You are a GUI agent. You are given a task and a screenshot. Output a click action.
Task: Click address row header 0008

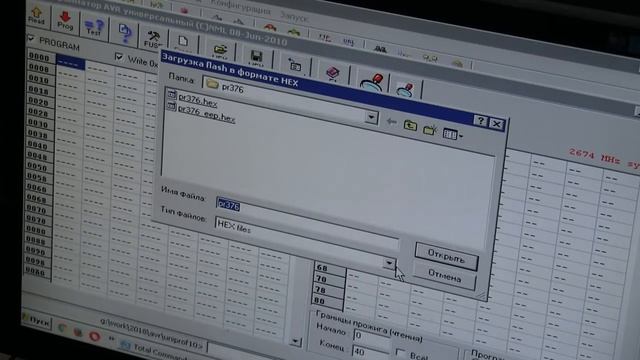39,68
